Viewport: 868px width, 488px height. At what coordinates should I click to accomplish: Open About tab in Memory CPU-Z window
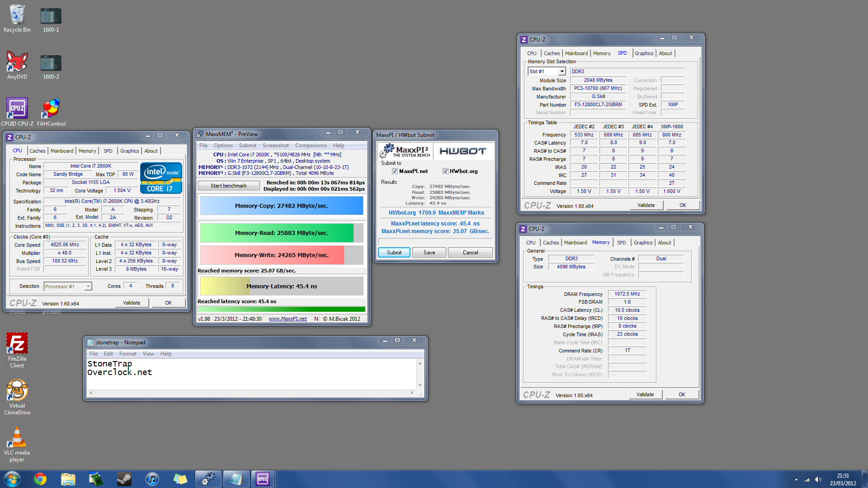(665, 243)
